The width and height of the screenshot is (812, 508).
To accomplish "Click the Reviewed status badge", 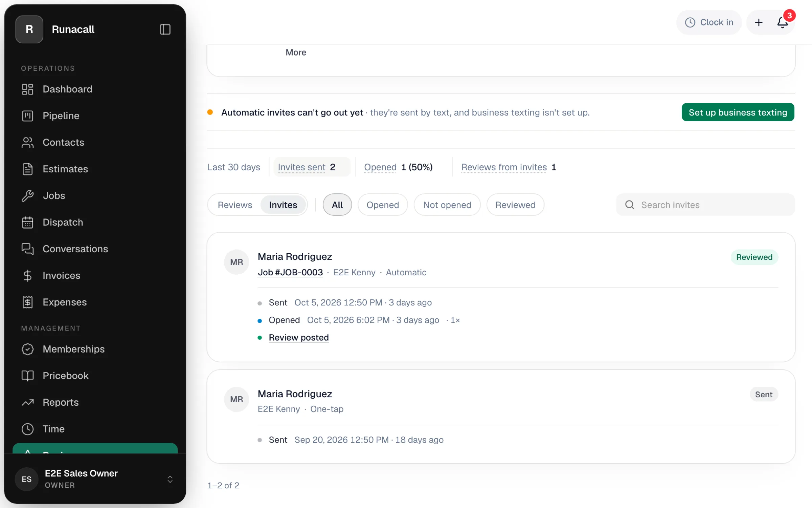I will pos(754,257).
